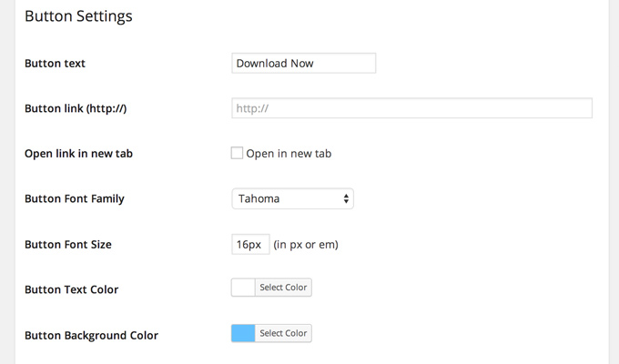Click the 'Button link (http://)' label
This screenshot has width=619, height=364.
[76, 108]
